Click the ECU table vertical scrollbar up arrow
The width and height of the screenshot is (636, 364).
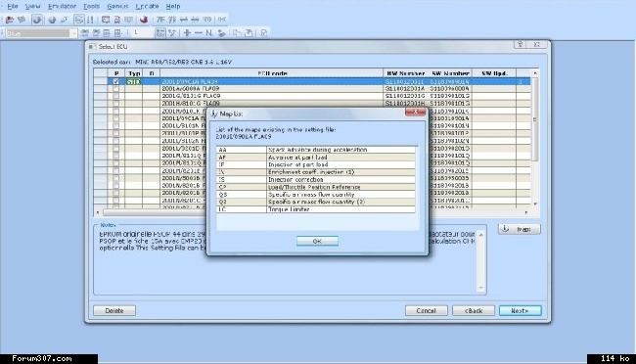tap(535, 73)
